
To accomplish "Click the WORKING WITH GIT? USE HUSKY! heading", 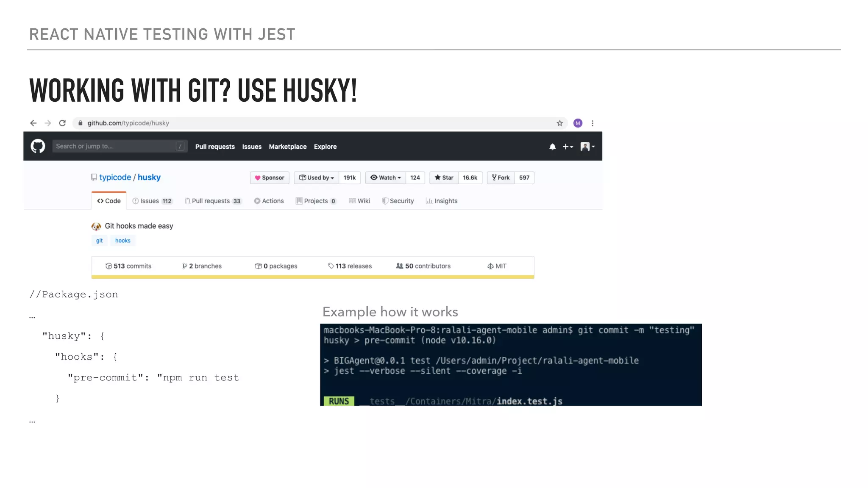I will pyautogui.click(x=193, y=90).
